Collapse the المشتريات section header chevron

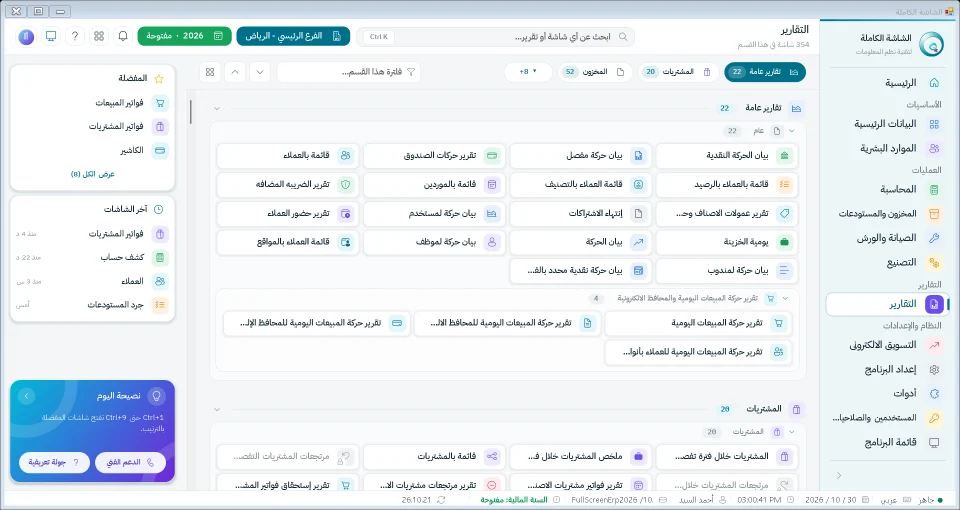[217, 409]
